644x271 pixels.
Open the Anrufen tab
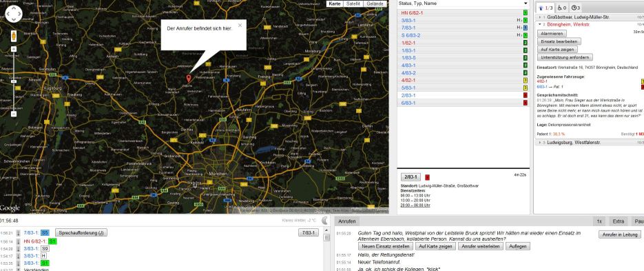pyautogui.click(x=347, y=221)
